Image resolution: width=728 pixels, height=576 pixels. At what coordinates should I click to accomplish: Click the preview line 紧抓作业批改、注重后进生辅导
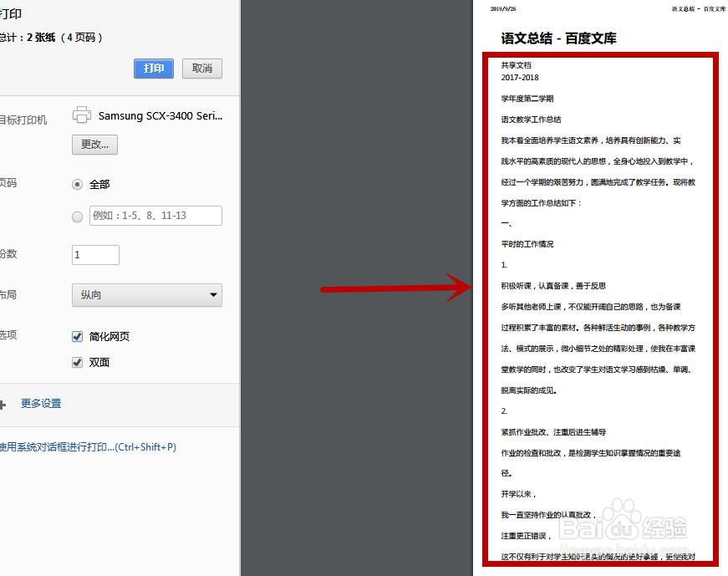pos(553,432)
